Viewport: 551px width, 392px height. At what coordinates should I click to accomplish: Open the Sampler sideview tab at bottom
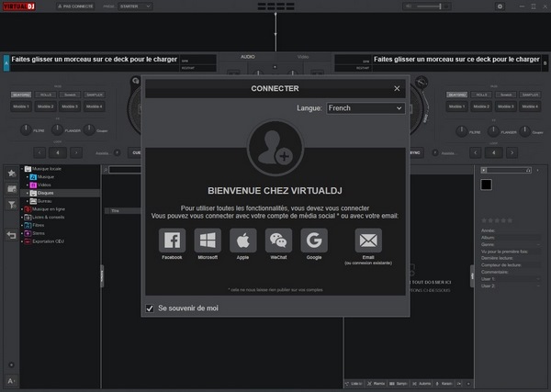click(x=399, y=384)
